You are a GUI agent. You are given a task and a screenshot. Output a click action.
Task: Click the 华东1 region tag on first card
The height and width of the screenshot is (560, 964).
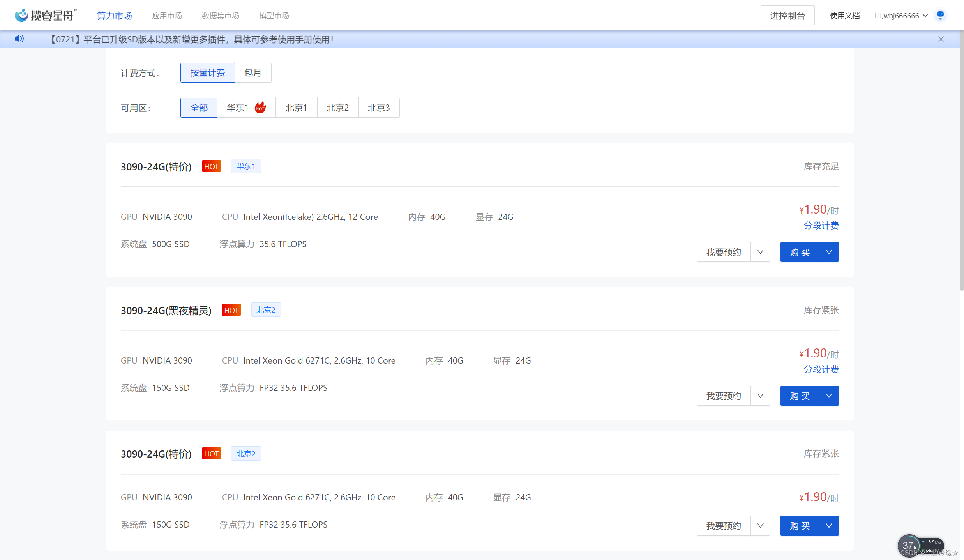point(245,166)
